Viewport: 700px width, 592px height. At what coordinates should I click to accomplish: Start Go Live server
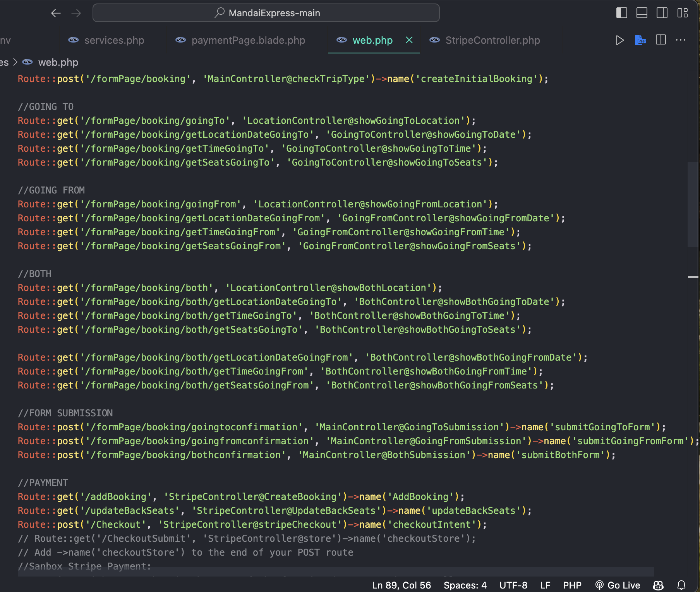point(618,585)
